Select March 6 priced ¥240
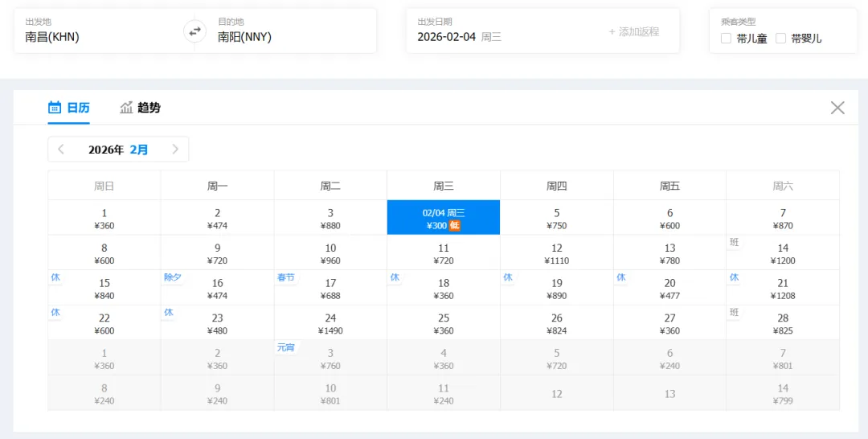868x439 pixels. 669,358
